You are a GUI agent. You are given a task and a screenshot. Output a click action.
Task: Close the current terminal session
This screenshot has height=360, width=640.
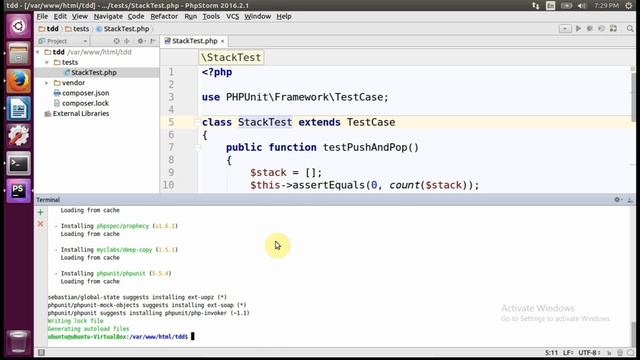click(x=40, y=224)
